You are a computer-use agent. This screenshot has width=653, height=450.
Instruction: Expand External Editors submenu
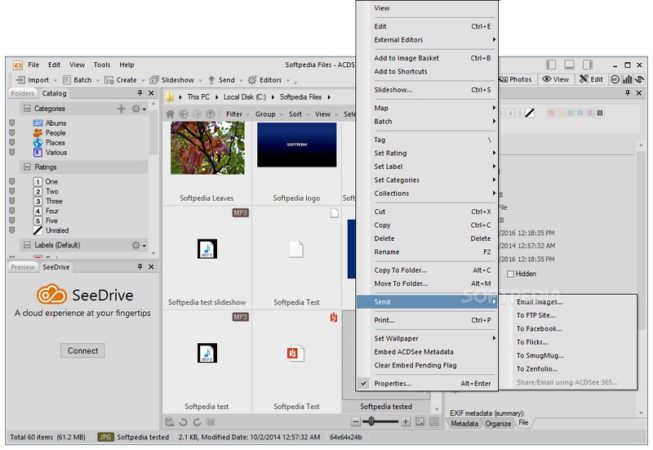point(427,40)
